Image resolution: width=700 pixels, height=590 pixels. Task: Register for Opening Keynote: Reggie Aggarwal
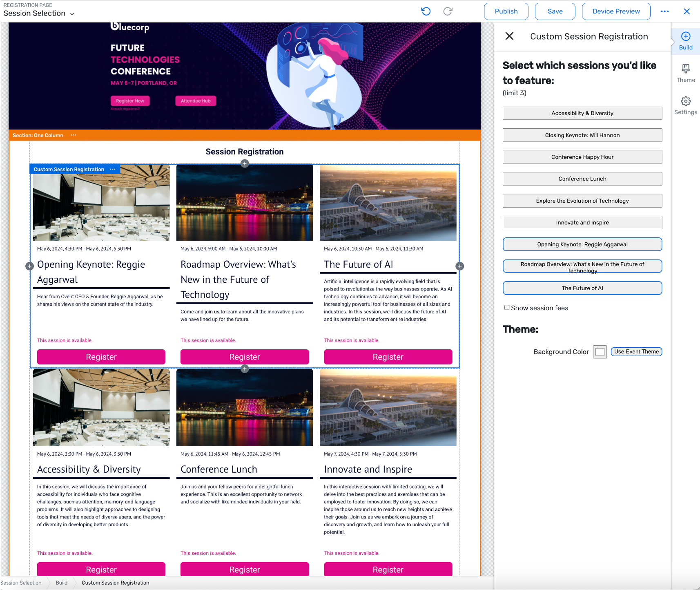click(x=101, y=357)
